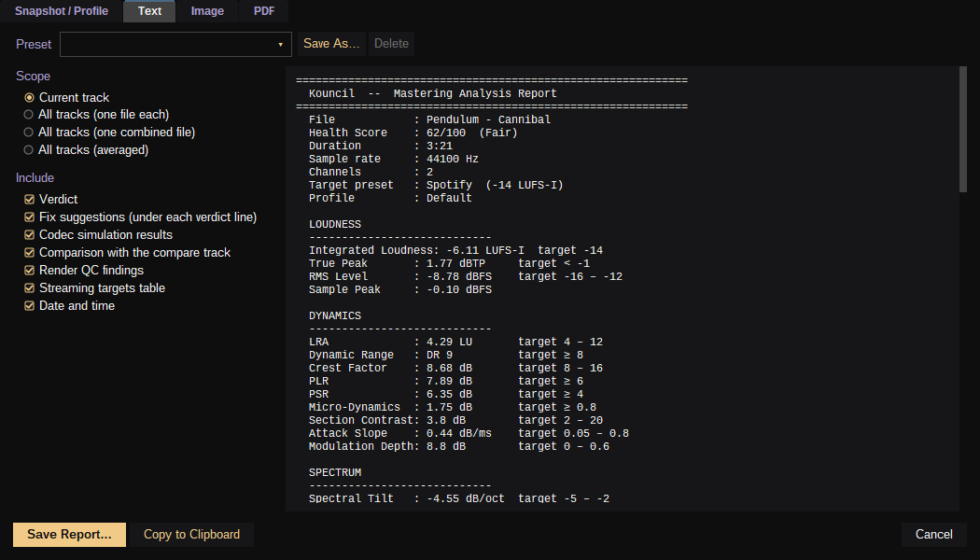Click the Save Report… button
This screenshot has width=980, height=560.
coord(69,535)
